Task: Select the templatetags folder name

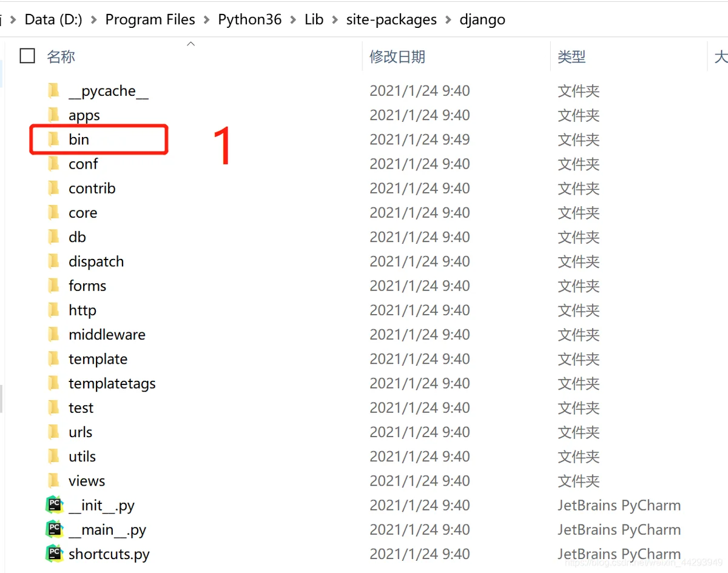Action: [112, 383]
